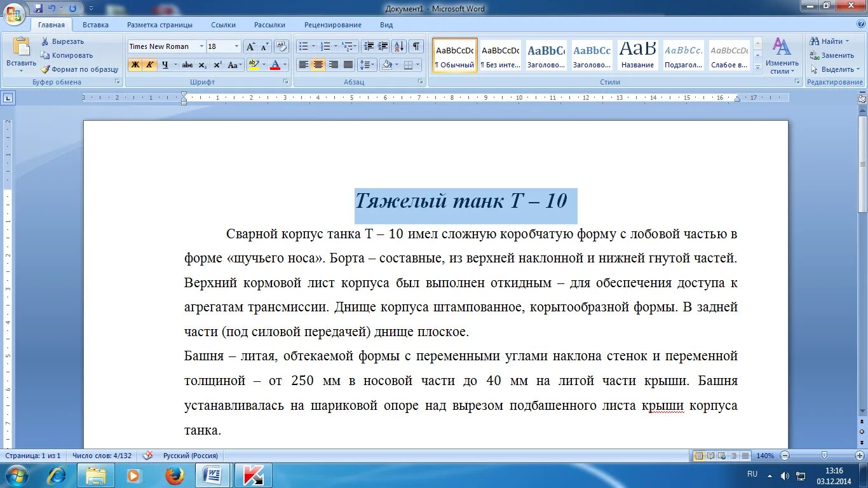Image resolution: width=868 pixels, height=488 pixels.
Task: Open the change case Aa menu
Action: pyautogui.click(x=235, y=65)
